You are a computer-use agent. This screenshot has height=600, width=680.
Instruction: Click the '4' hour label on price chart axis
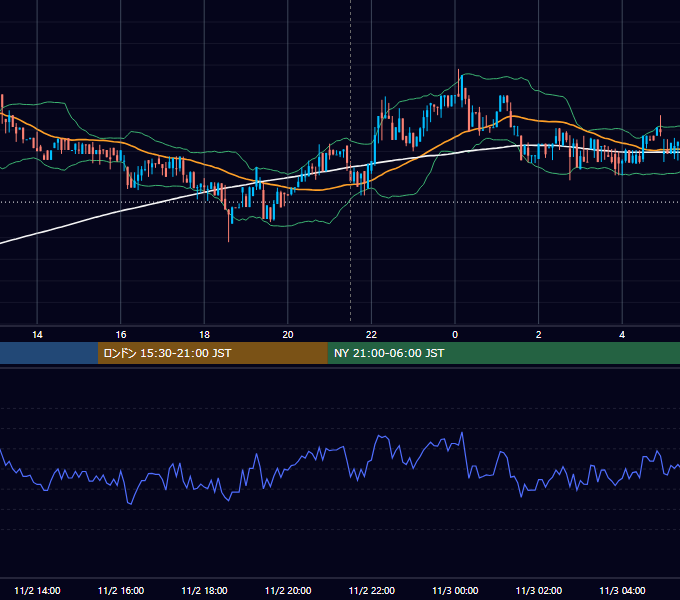622,334
